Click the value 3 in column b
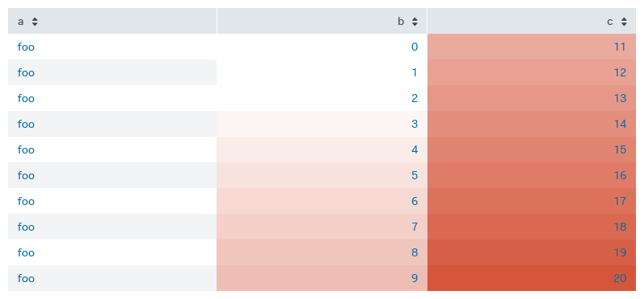Viewport: 644px width, 299px height. pyautogui.click(x=415, y=124)
